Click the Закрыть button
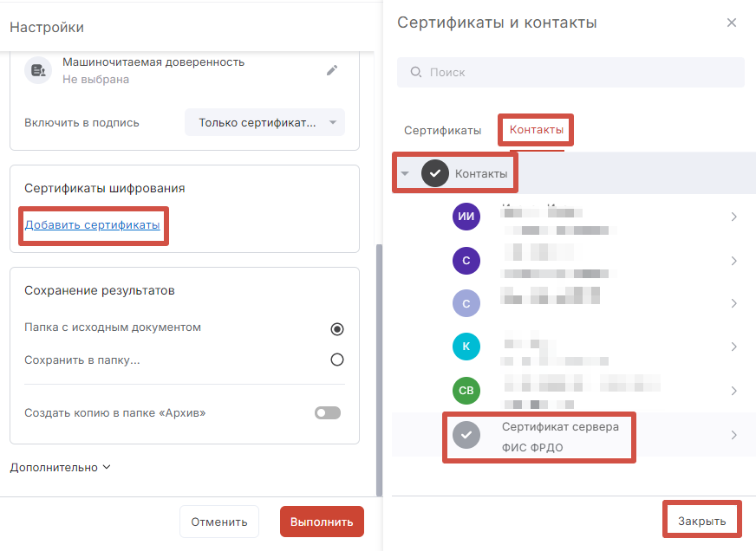756x551 pixels. (701, 521)
